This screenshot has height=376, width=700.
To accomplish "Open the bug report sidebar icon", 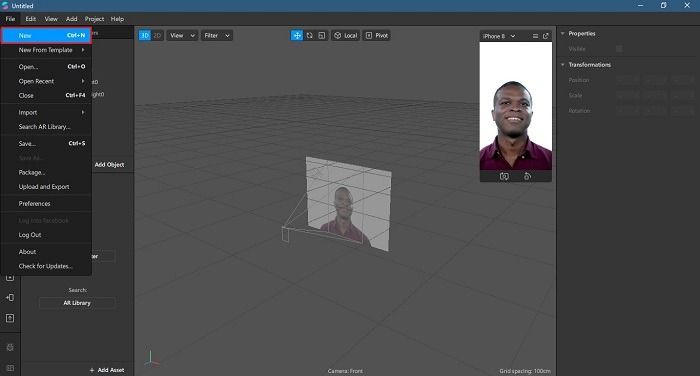I will coord(10,347).
